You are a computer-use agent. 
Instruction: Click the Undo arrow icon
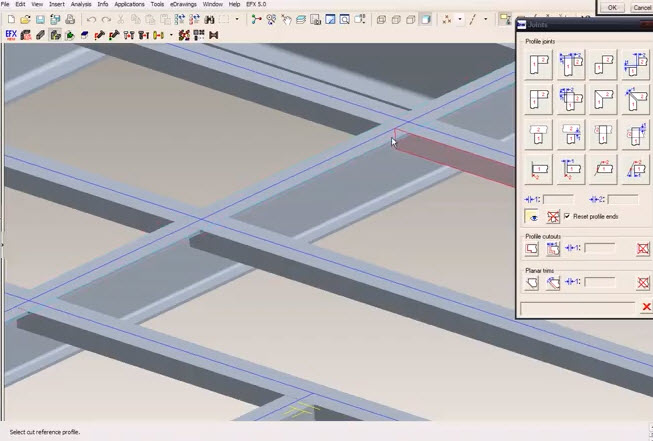(x=92, y=20)
